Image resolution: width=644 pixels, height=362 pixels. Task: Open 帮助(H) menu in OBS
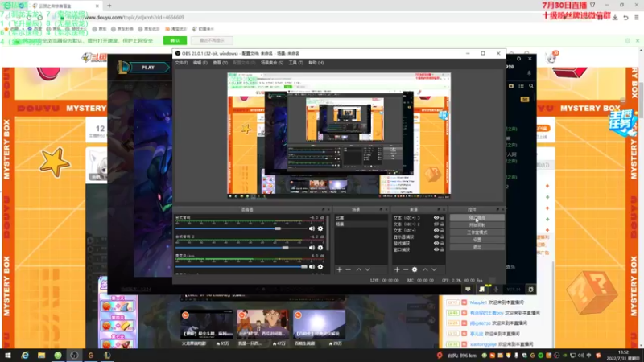click(x=316, y=63)
